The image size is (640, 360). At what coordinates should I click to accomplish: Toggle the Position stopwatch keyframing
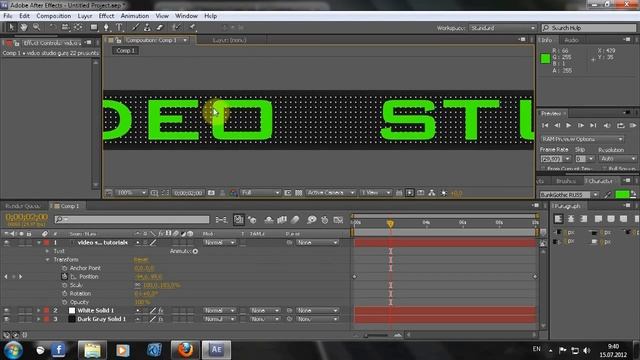64,276
